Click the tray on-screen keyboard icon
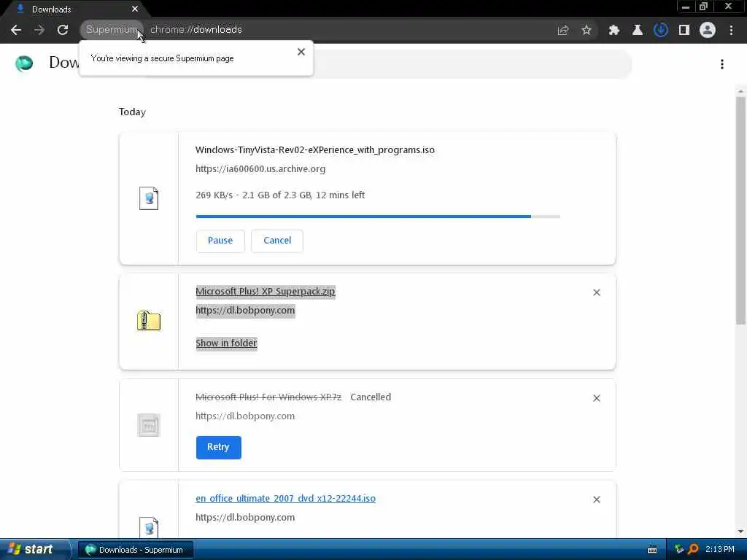 [x=652, y=550]
